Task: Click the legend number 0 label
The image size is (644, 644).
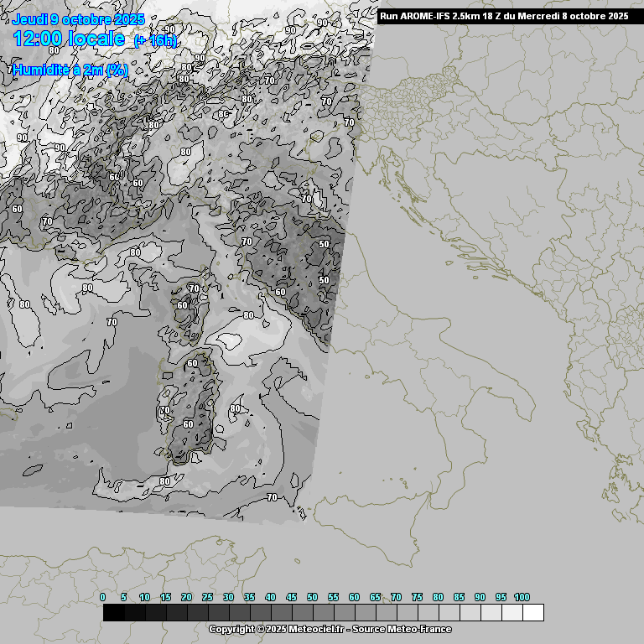Action: (102, 597)
